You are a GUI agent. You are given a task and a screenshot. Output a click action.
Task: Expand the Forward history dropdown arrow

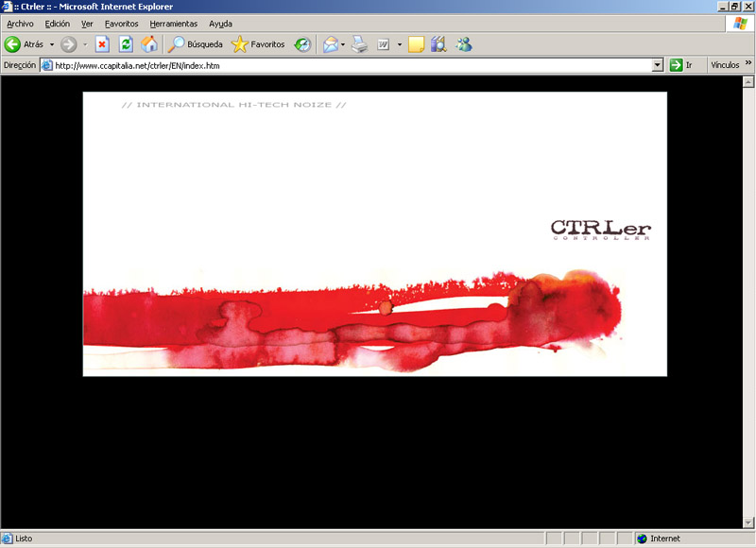coord(85,44)
